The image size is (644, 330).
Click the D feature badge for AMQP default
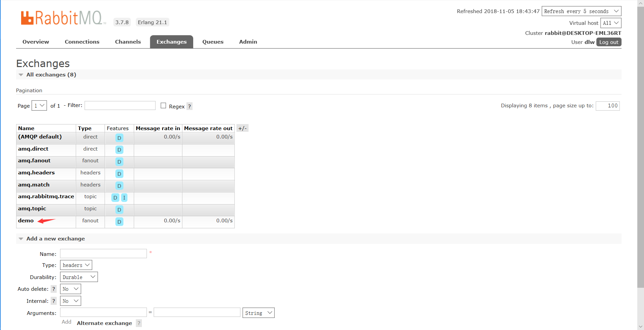[x=119, y=138]
